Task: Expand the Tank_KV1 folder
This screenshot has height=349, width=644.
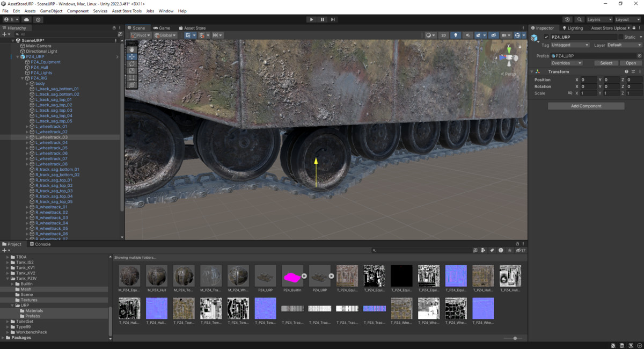Action: tap(8, 267)
